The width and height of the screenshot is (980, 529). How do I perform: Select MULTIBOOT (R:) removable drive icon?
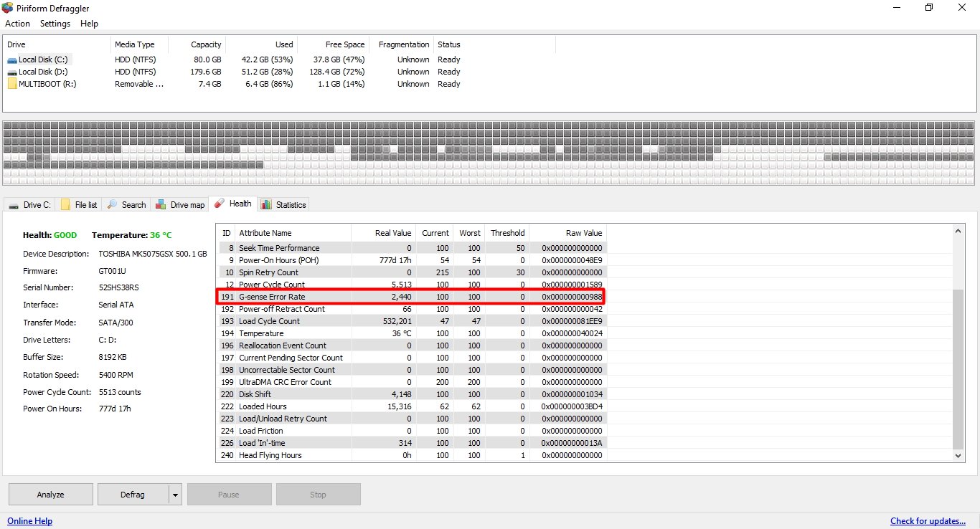(x=12, y=84)
